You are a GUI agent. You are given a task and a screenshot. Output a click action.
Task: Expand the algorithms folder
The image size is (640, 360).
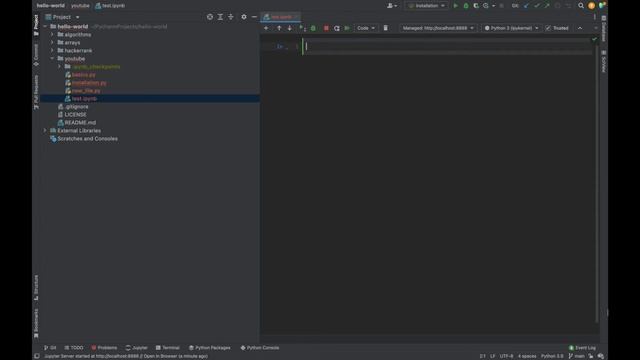pyautogui.click(x=52, y=35)
